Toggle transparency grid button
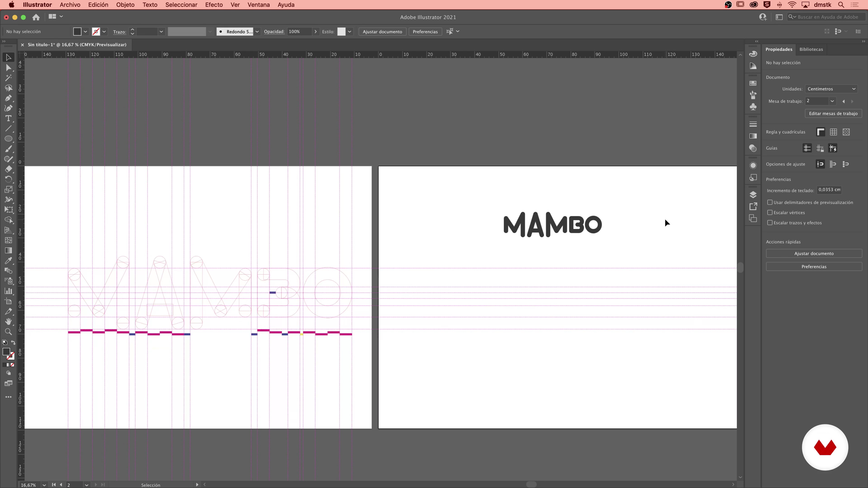Image resolution: width=868 pixels, height=488 pixels. click(847, 132)
